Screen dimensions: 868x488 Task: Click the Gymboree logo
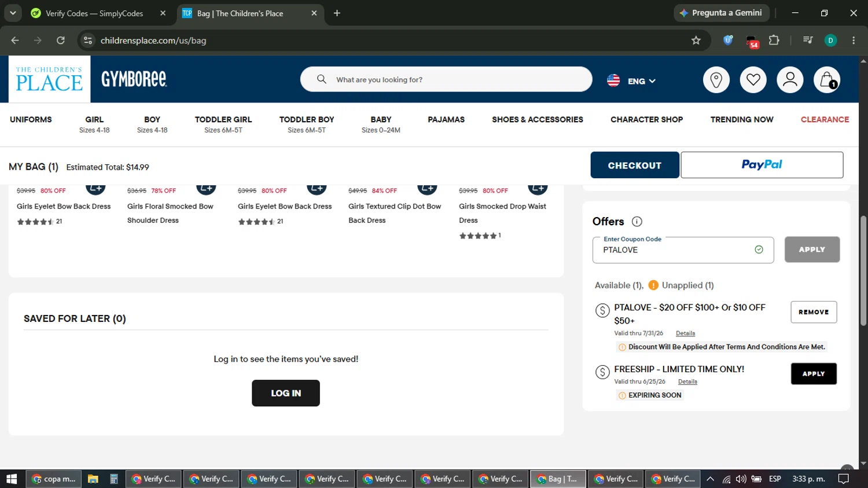134,79
